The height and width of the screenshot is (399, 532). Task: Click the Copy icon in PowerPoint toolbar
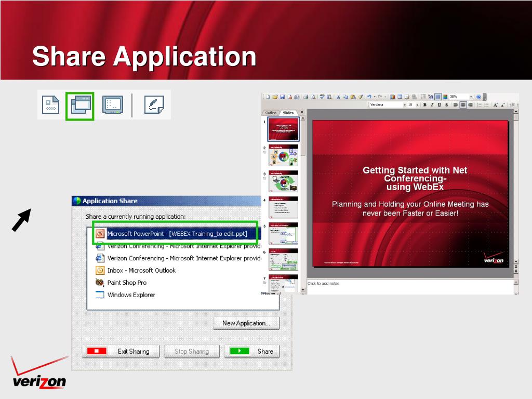[x=346, y=97]
